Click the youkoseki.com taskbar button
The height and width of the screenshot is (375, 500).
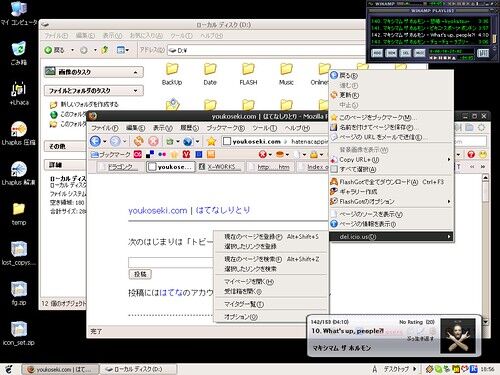(60, 369)
